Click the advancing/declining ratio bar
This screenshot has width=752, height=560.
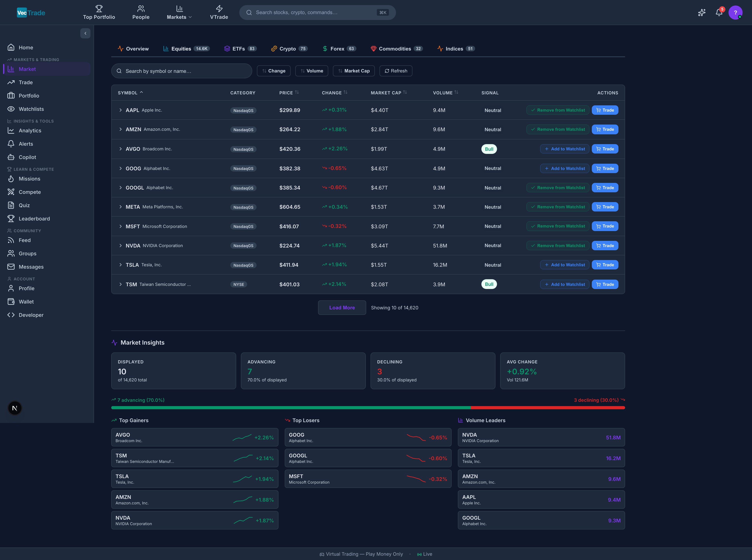click(368, 408)
